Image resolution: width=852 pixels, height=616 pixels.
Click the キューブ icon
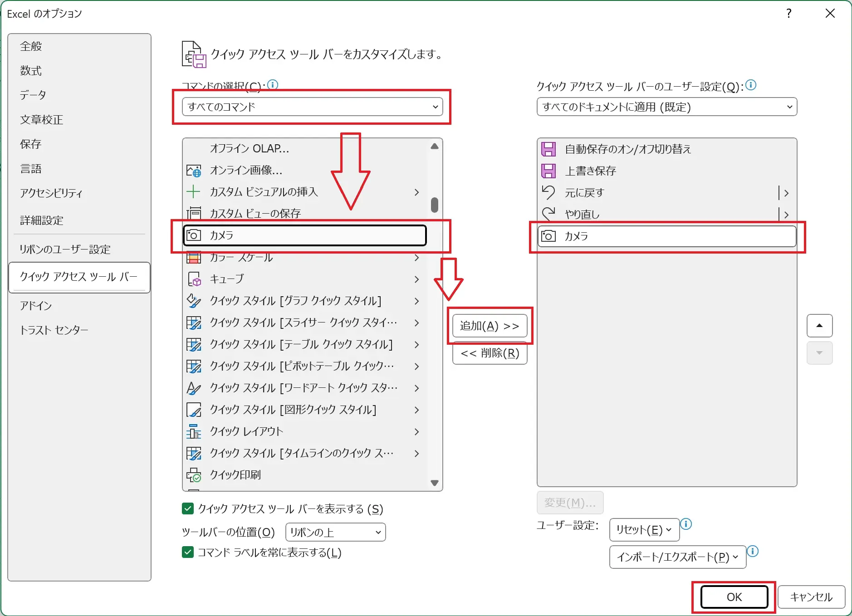point(194,279)
